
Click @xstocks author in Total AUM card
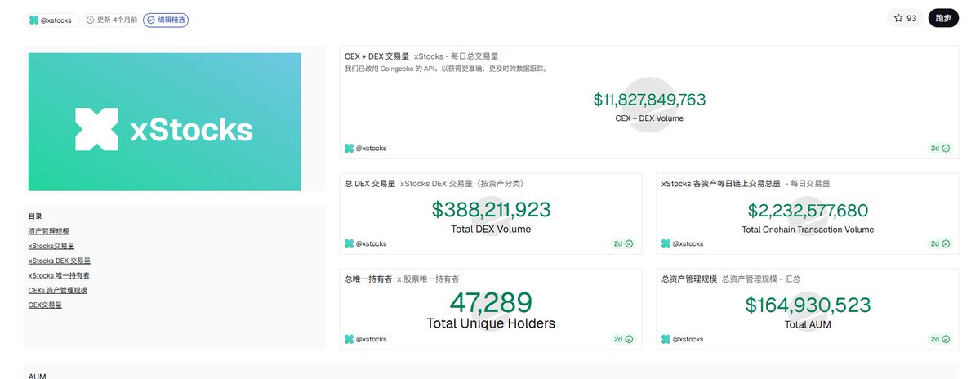coord(683,339)
